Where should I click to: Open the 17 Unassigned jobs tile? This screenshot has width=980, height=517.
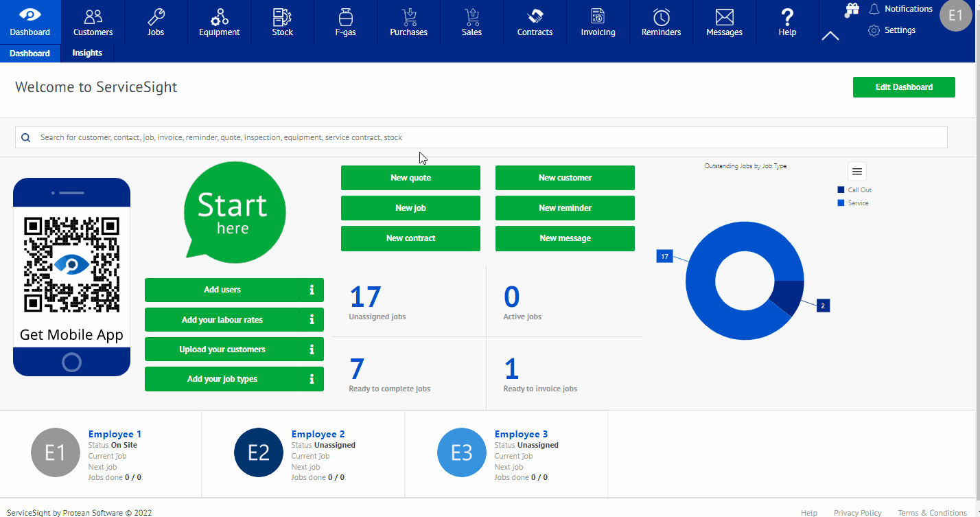point(409,301)
